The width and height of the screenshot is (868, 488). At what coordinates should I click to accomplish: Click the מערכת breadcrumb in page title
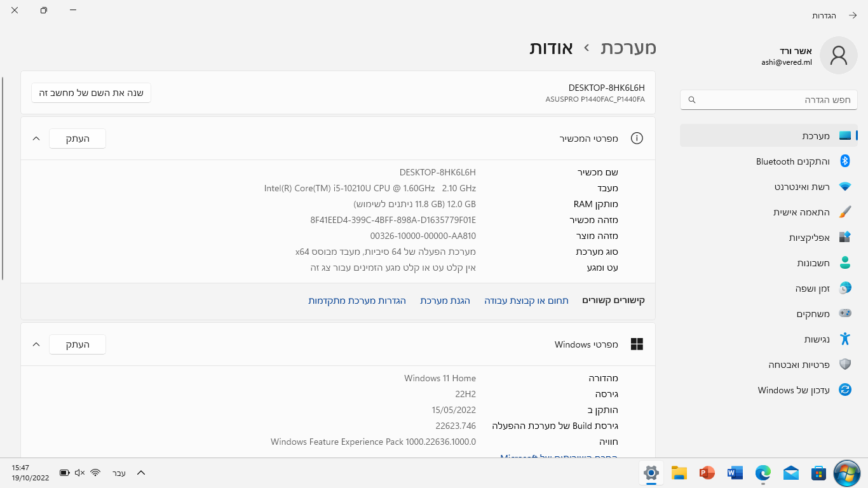[628, 48]
